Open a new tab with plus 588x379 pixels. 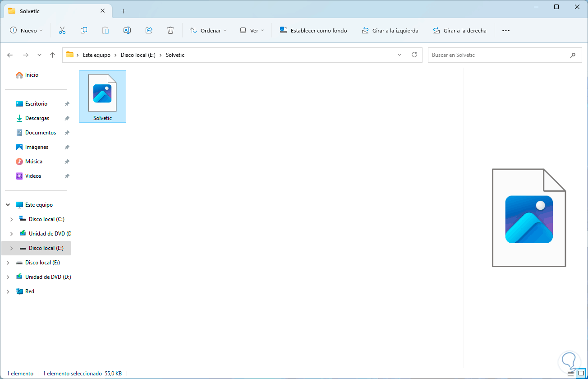[x=123, y=11]
